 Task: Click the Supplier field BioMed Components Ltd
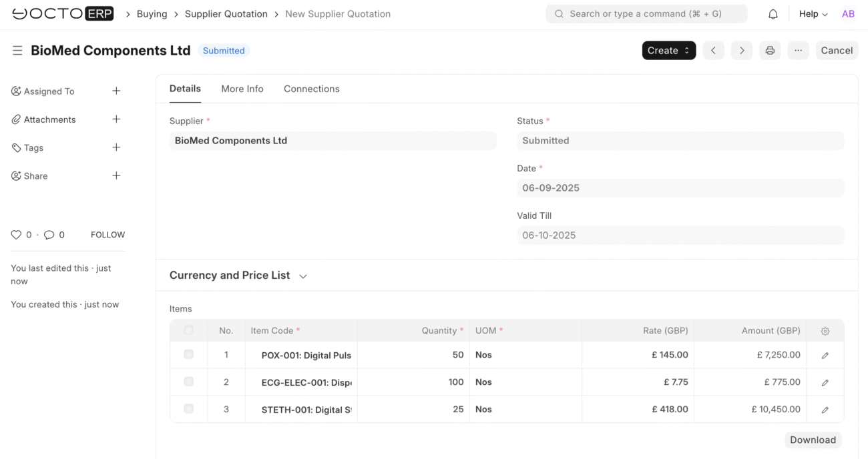click(x=333, y=141)
